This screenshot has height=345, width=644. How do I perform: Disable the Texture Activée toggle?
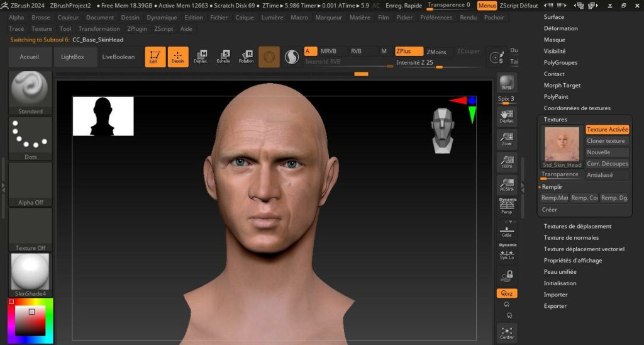pos(607,130)
